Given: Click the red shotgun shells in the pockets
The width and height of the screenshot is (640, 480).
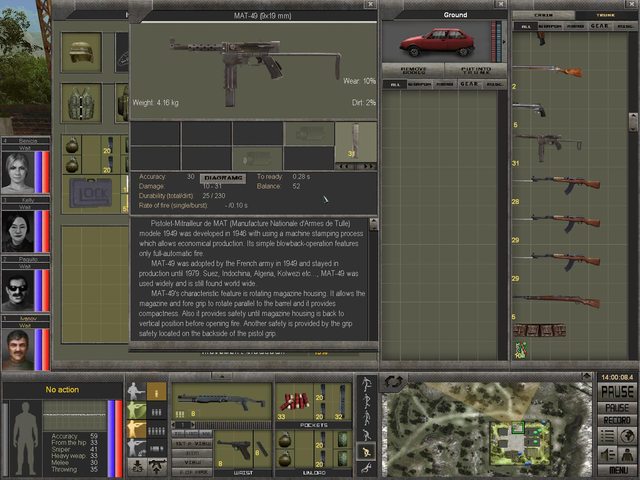Looking at the screenshot, I should pos(295,402).
